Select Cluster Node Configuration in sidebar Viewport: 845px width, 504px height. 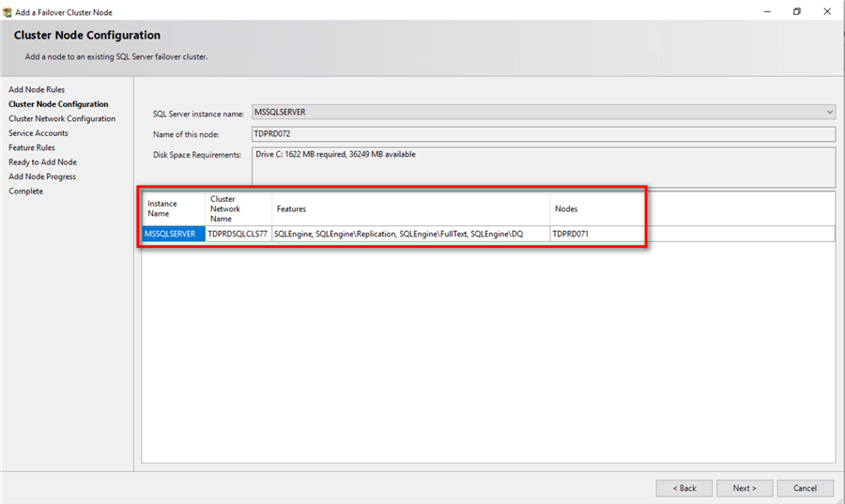[x=58, y=104]
